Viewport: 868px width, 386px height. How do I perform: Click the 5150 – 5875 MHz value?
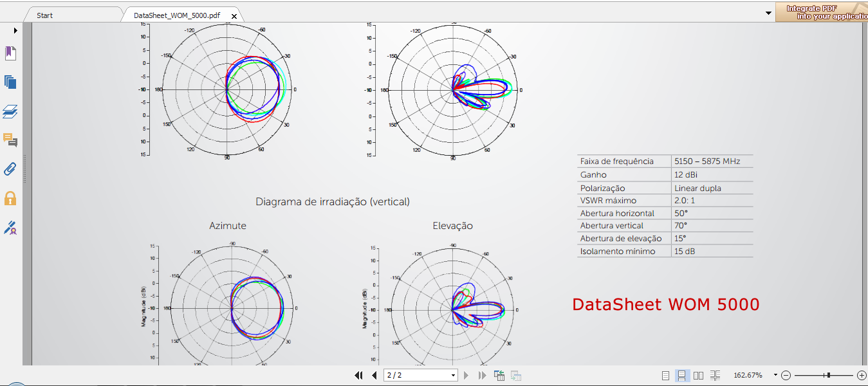[707, 161]
